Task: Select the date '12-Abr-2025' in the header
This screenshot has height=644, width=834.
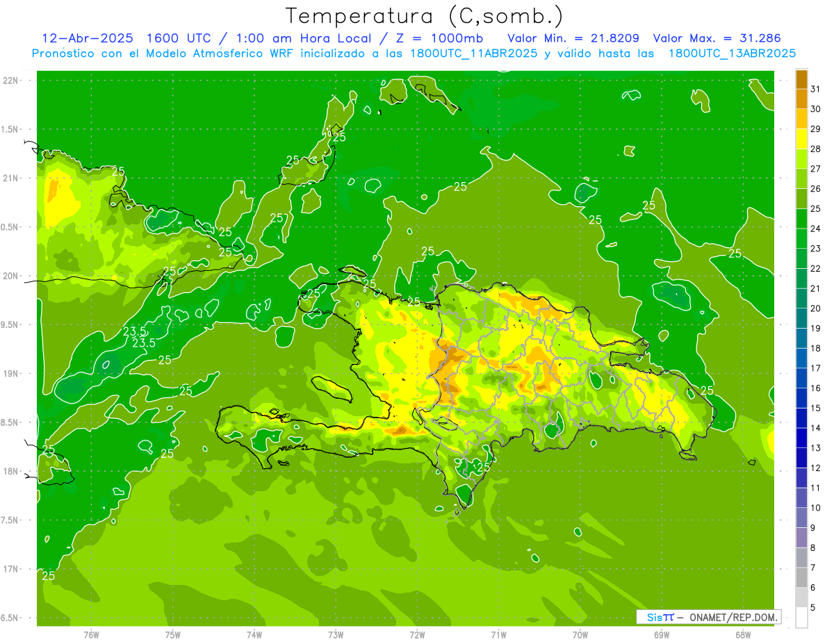Action: pyautogui.click(x=88, y=38)
